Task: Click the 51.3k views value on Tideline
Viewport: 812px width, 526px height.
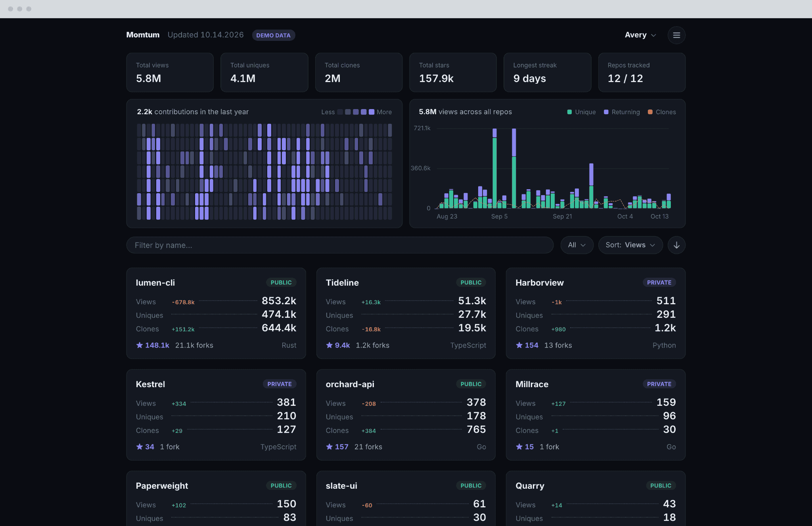Action: coord(472,301)
